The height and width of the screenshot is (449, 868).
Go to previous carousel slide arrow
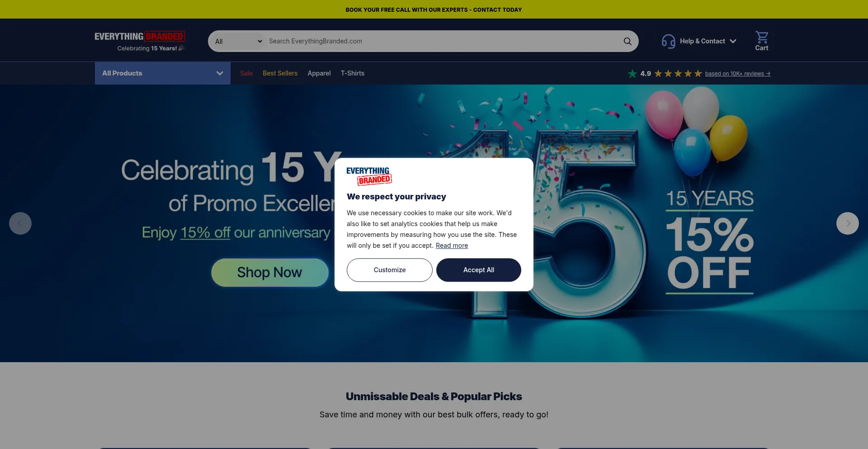[x=20, y=223]
